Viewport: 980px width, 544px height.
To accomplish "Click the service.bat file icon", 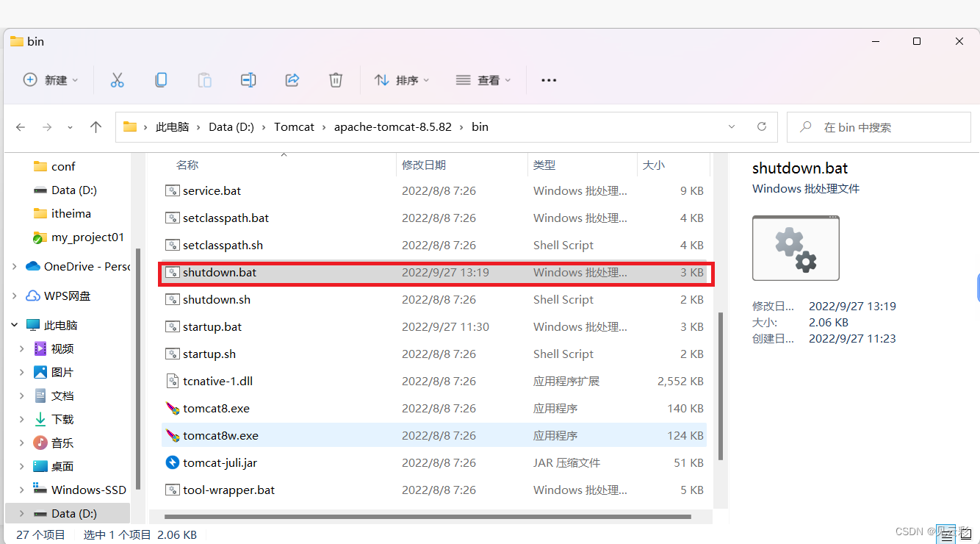I will (x=172, y=190).
